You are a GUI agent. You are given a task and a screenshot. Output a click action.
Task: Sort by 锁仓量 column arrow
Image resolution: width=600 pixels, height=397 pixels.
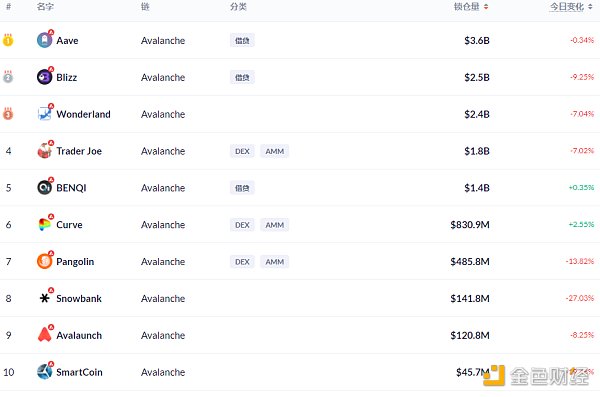486,7
